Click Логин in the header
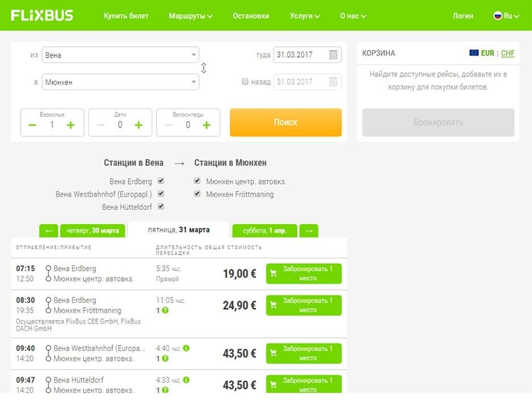This screenshot has height=403, width=532. pos(463,16)
